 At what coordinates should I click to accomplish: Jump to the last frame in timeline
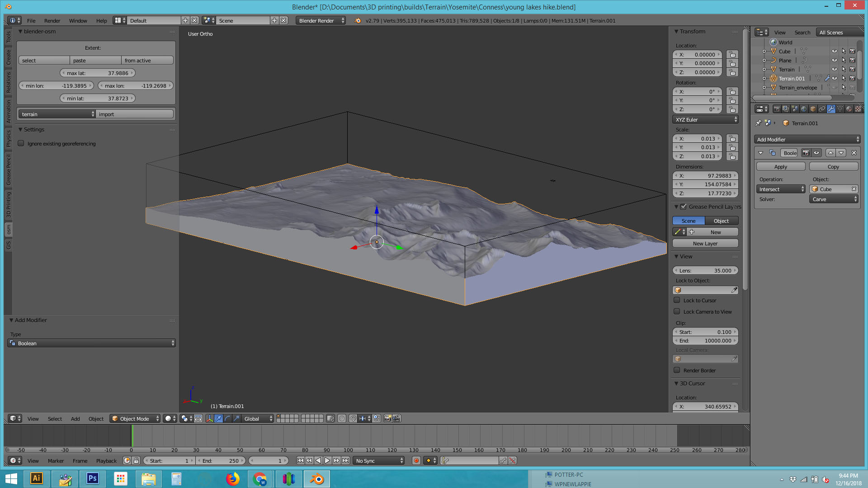pos(345,461)
